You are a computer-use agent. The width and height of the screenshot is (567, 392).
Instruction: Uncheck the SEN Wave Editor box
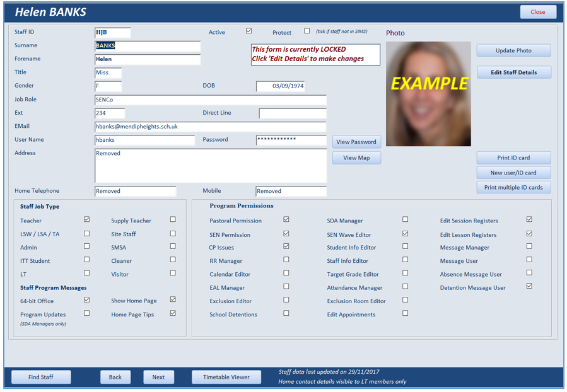pos(406,234)
